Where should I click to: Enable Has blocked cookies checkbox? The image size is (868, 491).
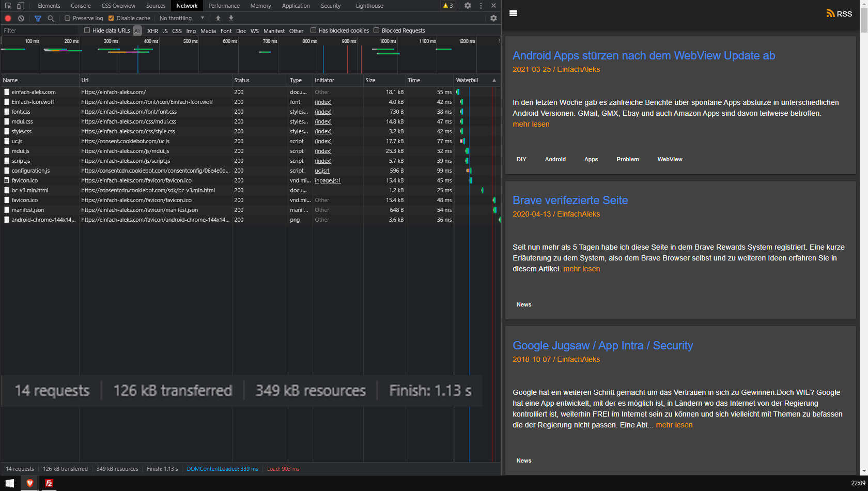313,30
